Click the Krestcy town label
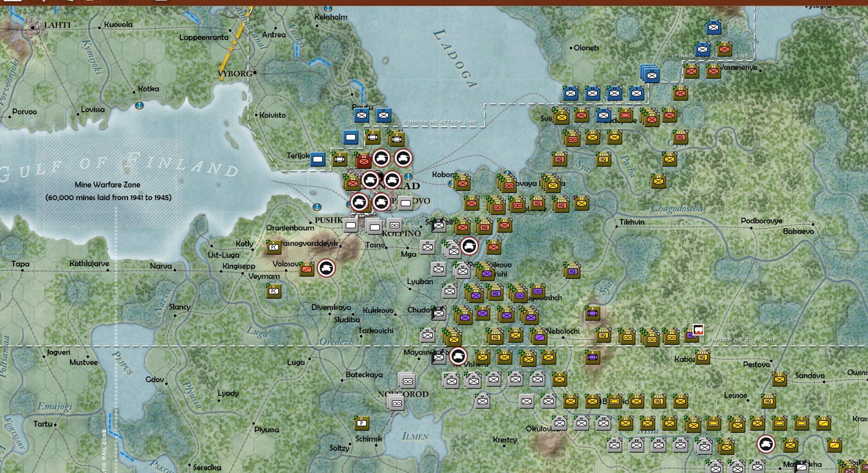 click(x=505, y=440)
